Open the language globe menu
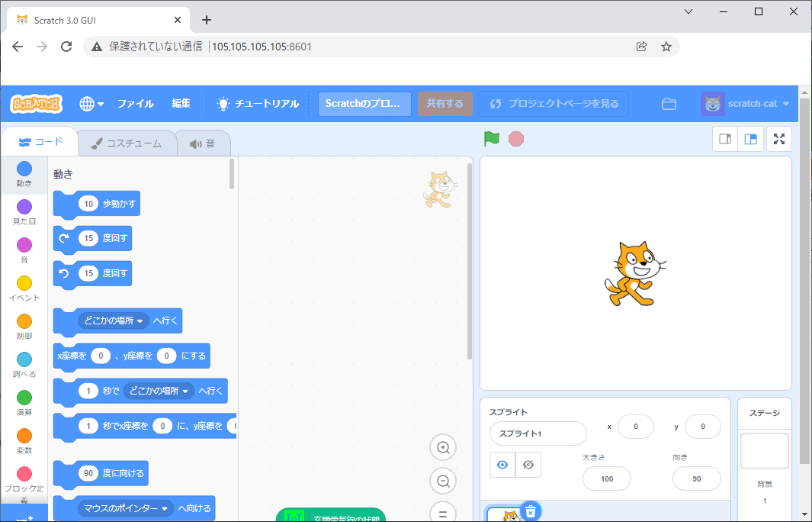This screenshot has height=522, width=812. [x=91, y=104]
